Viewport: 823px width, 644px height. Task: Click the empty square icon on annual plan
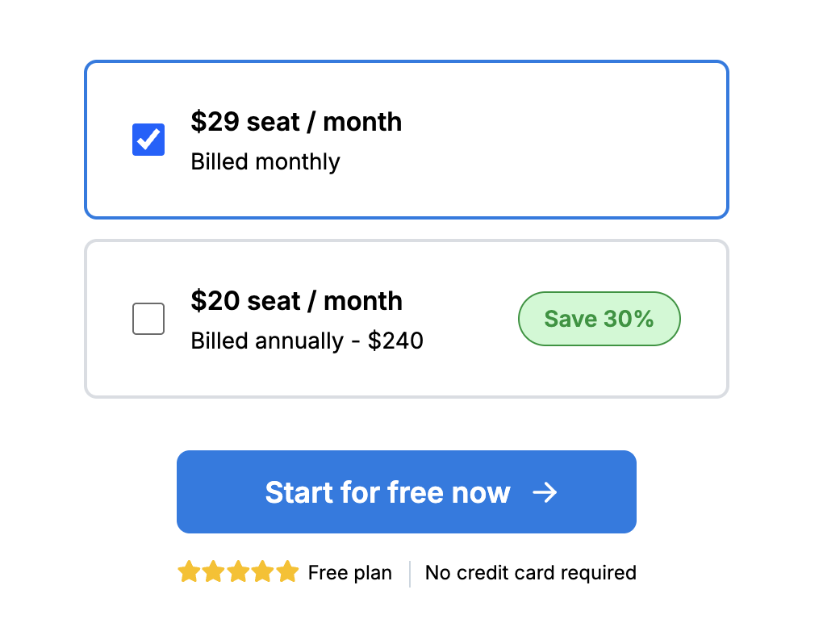coord(148,318)
